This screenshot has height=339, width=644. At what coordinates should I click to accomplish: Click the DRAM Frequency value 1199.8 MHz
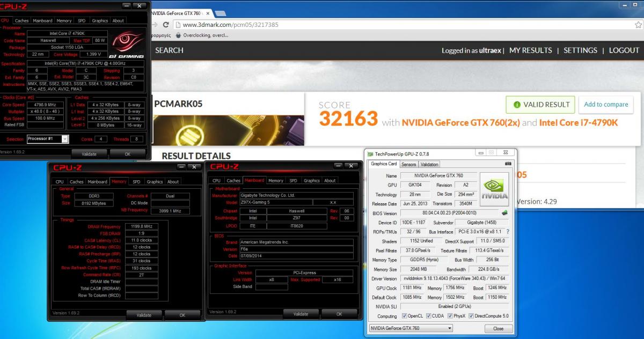141,226
